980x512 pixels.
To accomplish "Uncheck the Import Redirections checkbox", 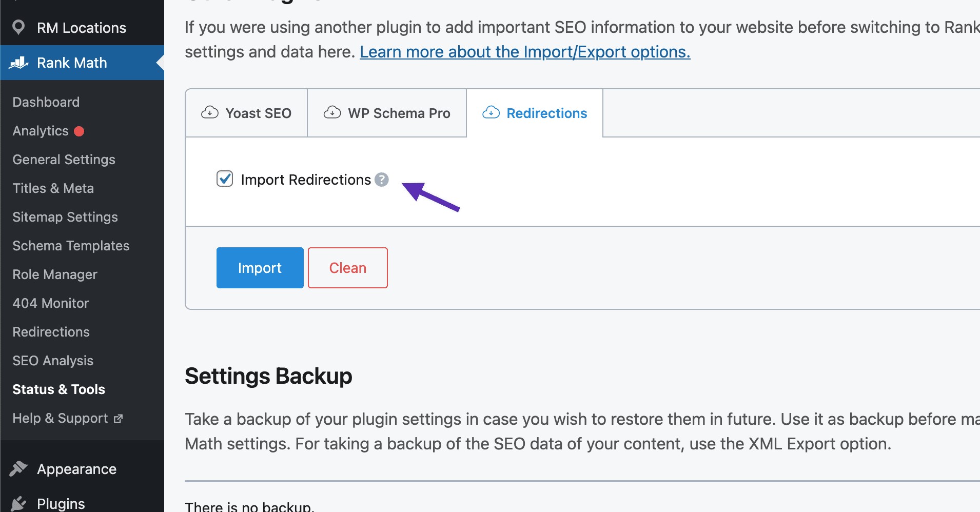I will (225, 179).
